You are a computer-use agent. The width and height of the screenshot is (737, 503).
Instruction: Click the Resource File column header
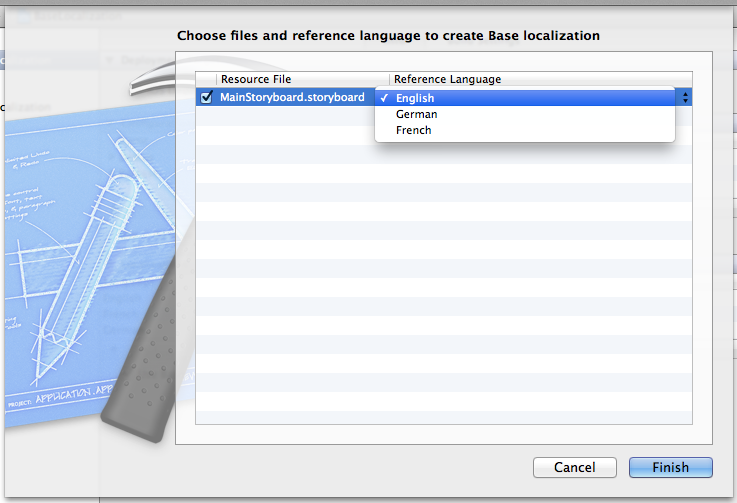click(256, 79)
